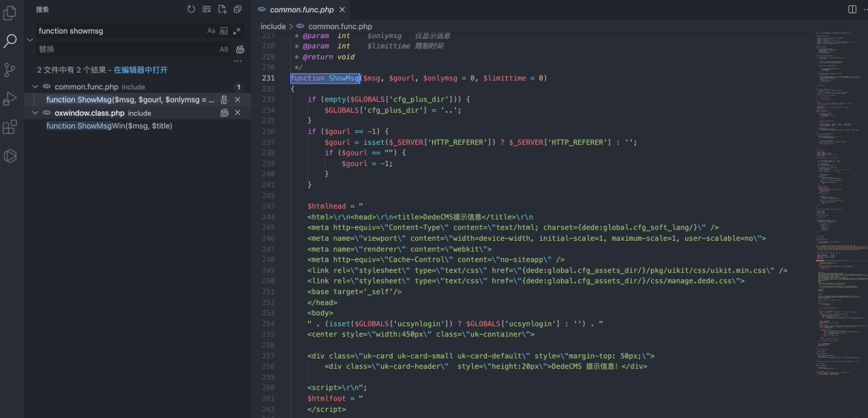Clear all search results
This screenshot has width=868, height=418.
[x=206, y=9]
